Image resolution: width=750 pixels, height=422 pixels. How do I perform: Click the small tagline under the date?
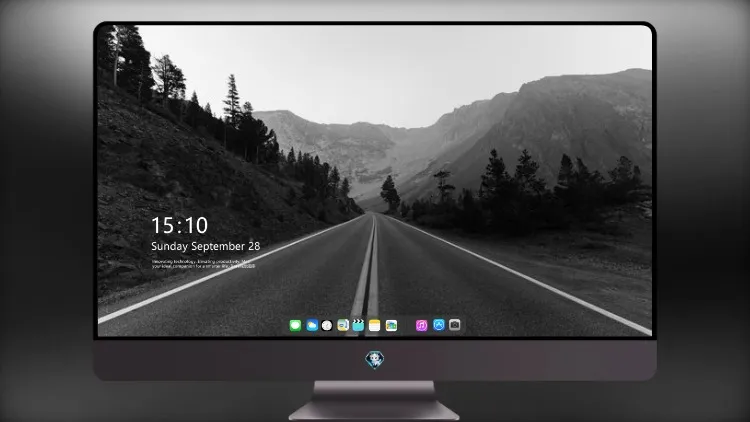pos(203,264)
